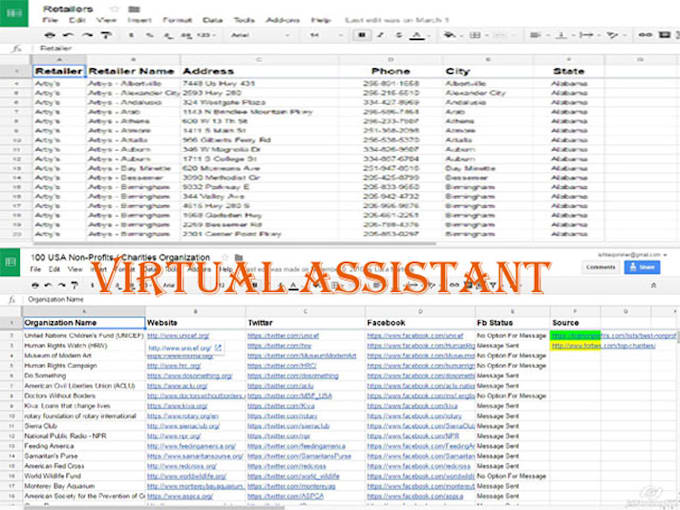Open Arial font dropdown in Retailers sheet

point(259,35)
